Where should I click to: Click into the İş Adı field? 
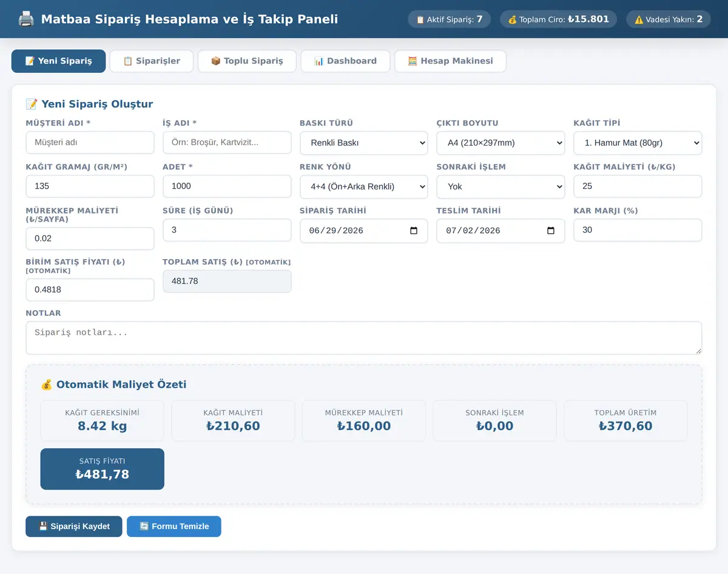(227, 143)
